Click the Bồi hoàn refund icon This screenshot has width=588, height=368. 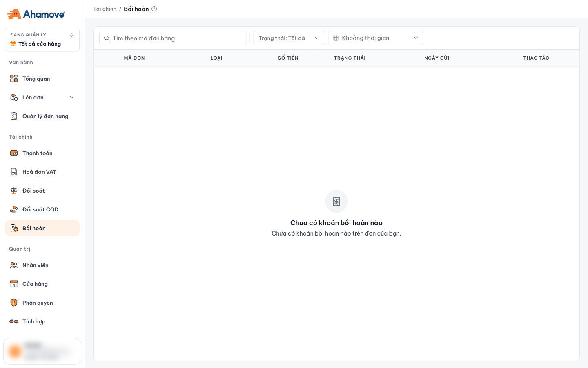pos(14,228)
